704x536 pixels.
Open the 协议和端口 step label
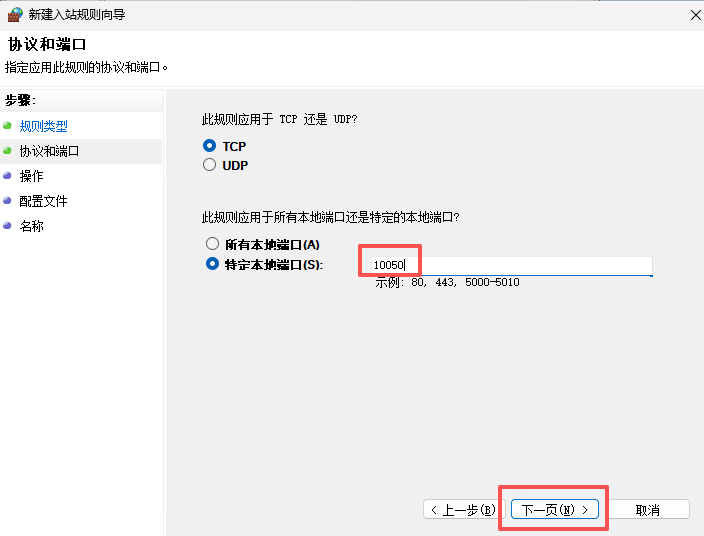pyautogui.click(x=49, y=151)
